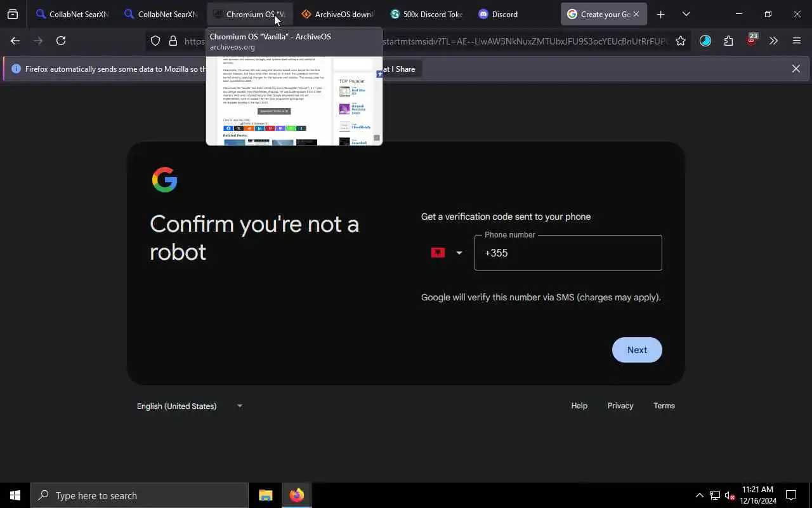Go forward one page

[38, 41]
